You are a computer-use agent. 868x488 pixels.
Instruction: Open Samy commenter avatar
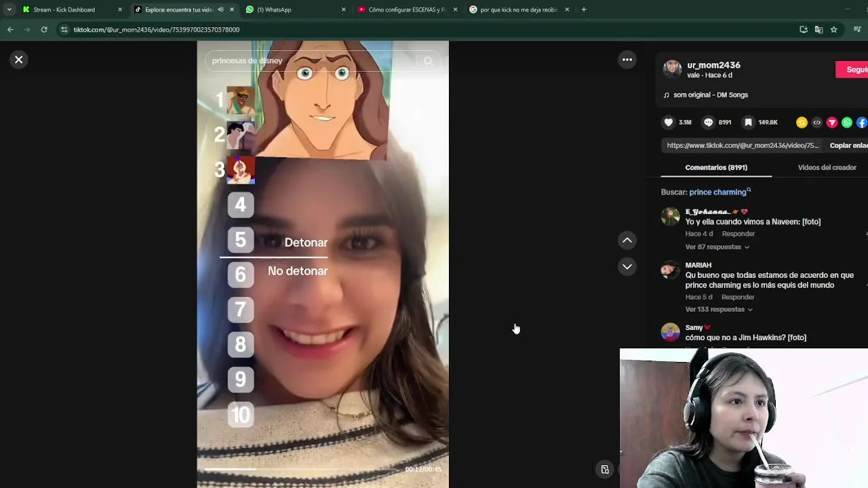point(670,332)
